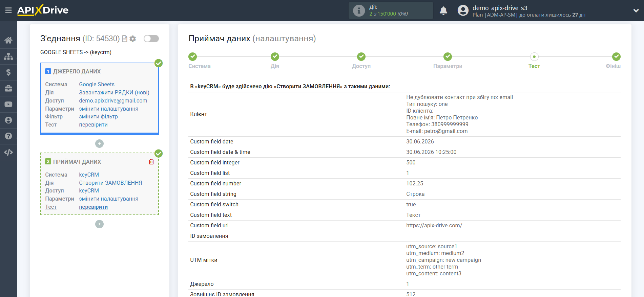
Task: Click the demo_apix-drive_s3 account name
Action: click(x=500, y=8)
